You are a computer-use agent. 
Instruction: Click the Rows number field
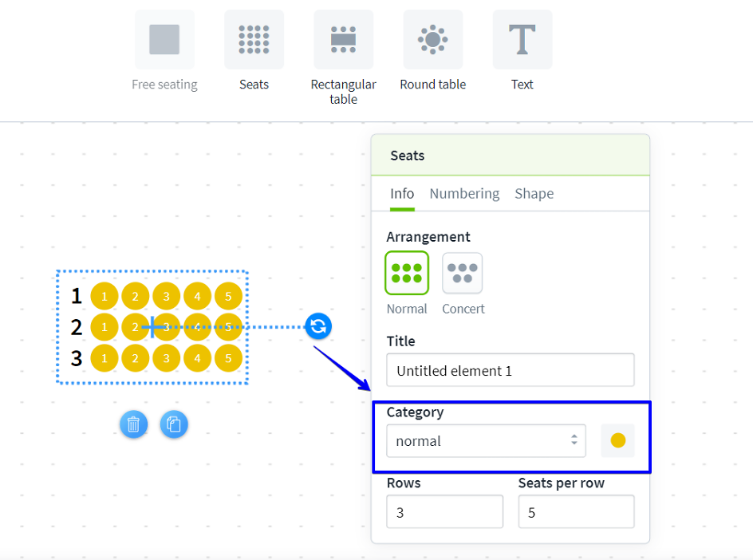[444, 512]
